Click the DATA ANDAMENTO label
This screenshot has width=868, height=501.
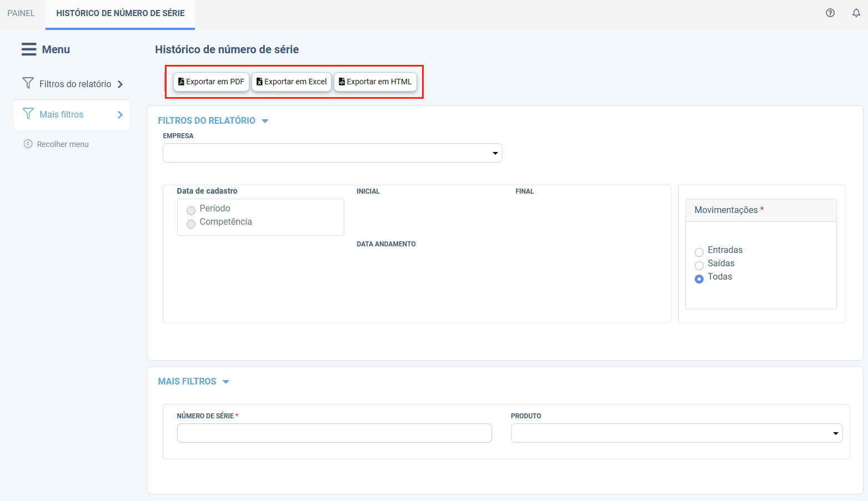pyautogui.click(x=386, y=244)
